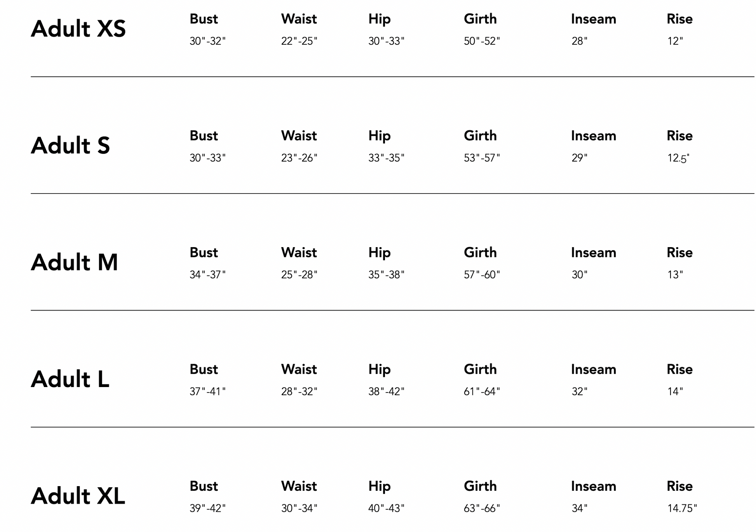Click the Adult XL rise value 14.75"

[682, 508]
